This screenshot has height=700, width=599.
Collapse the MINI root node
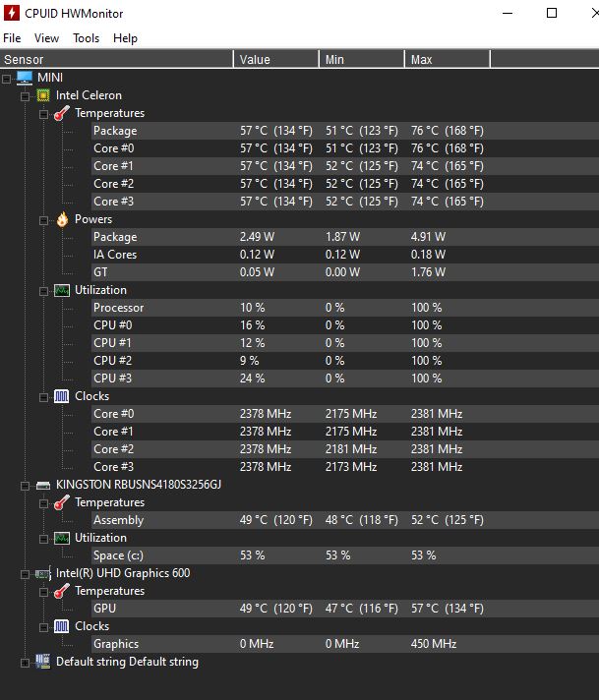(6, 79)
